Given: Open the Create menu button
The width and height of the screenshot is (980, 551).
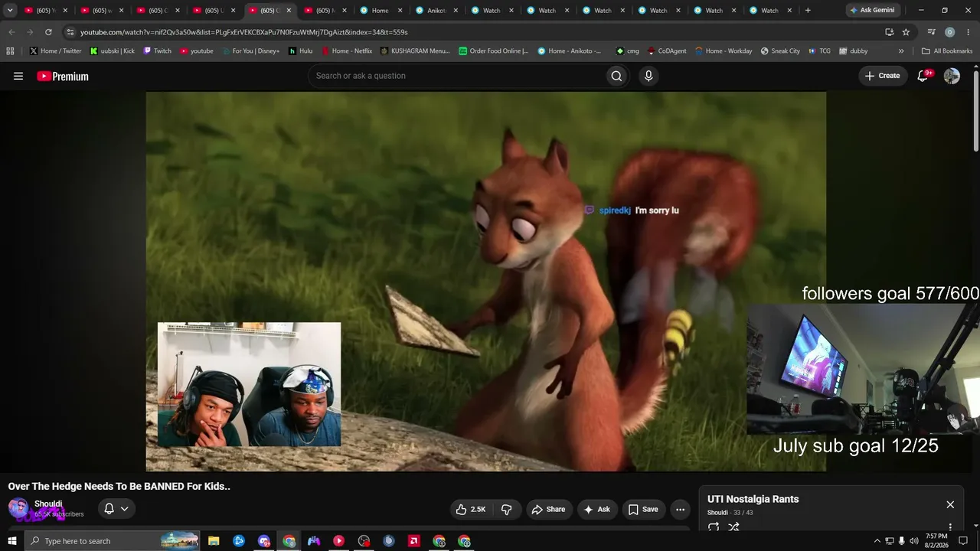Looking at the screenshot, I should pyautogui.click(x=882, y=76).
